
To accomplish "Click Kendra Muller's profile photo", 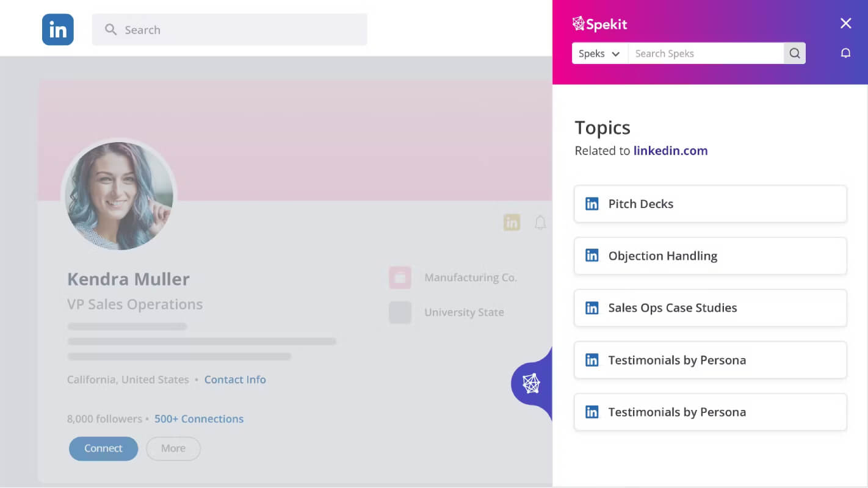I will click(x=119, y=196).
